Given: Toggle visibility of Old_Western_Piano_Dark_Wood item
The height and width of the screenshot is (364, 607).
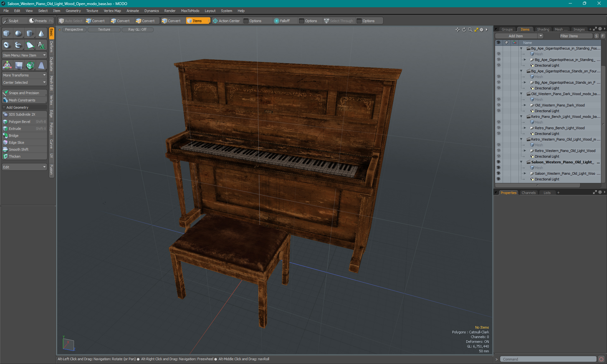Looking at the screenshot, I should click(499, 105).
